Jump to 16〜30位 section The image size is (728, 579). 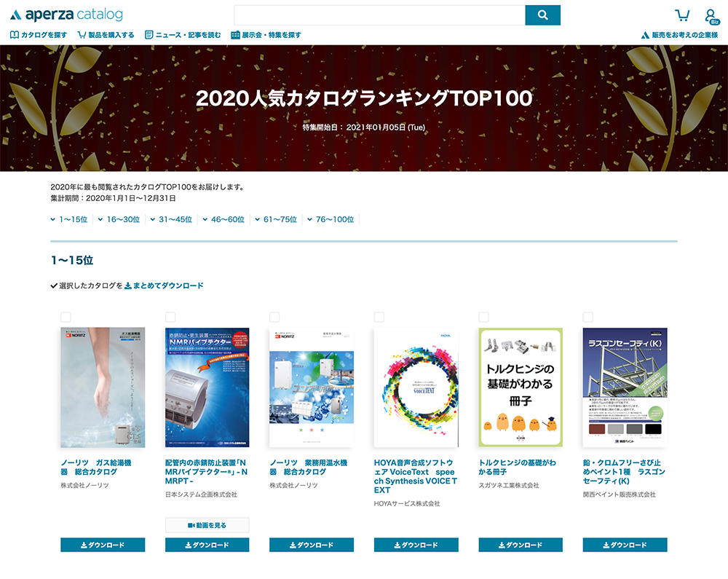119,219
